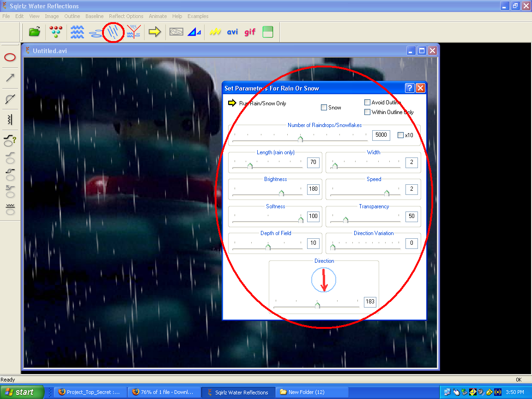Click the yellow run arrow in toolbar
This screenshot has height=399, width=532.
[155, 32]
